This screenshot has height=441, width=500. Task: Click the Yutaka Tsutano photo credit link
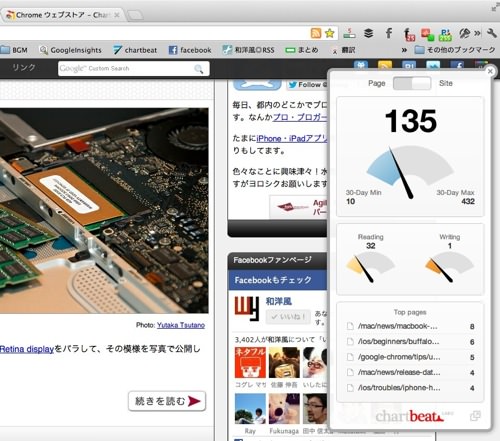click(181, 325)
